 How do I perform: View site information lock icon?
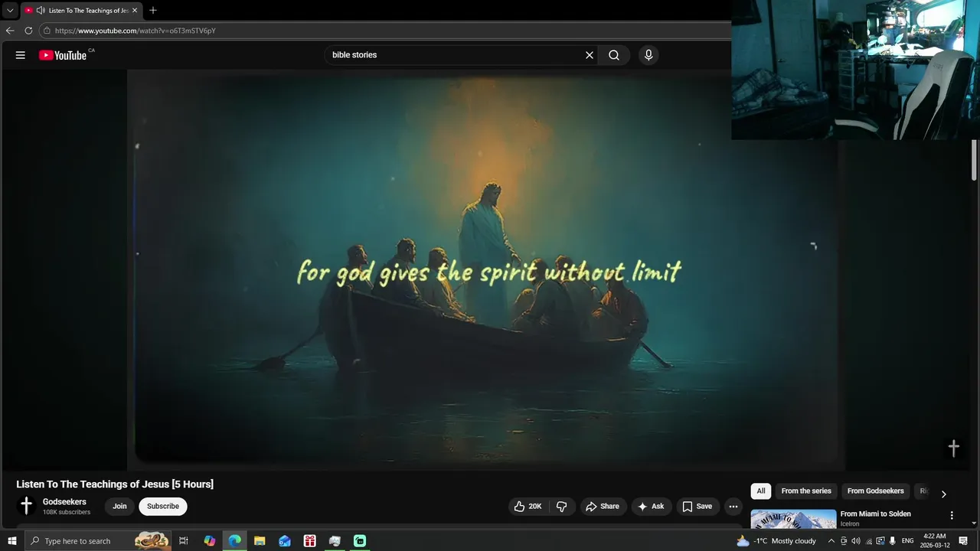47,31
